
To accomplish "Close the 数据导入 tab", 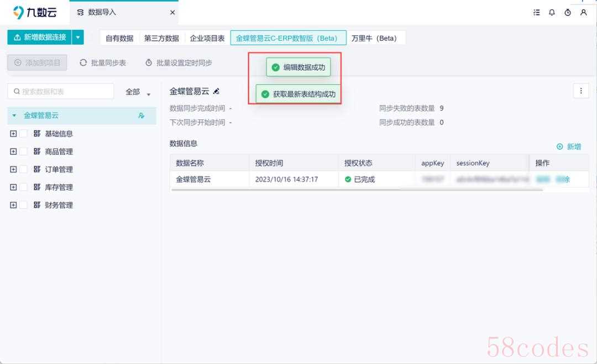I will pos(172,13).
